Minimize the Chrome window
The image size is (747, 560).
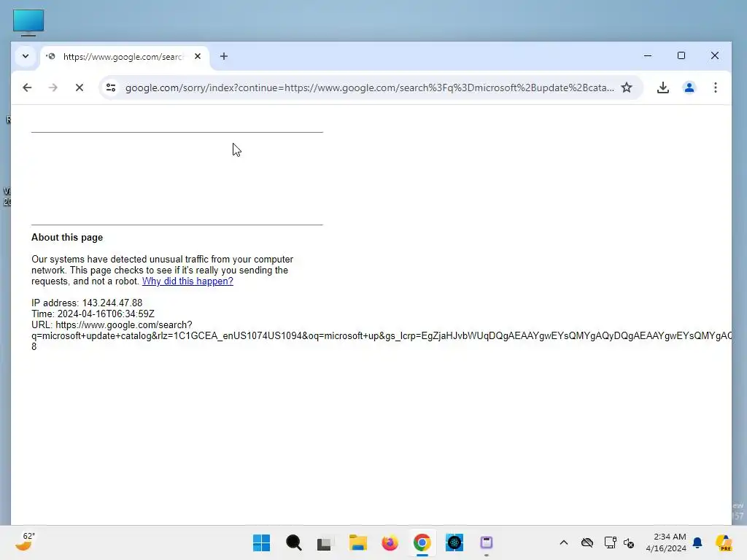(x=648, y=55)
